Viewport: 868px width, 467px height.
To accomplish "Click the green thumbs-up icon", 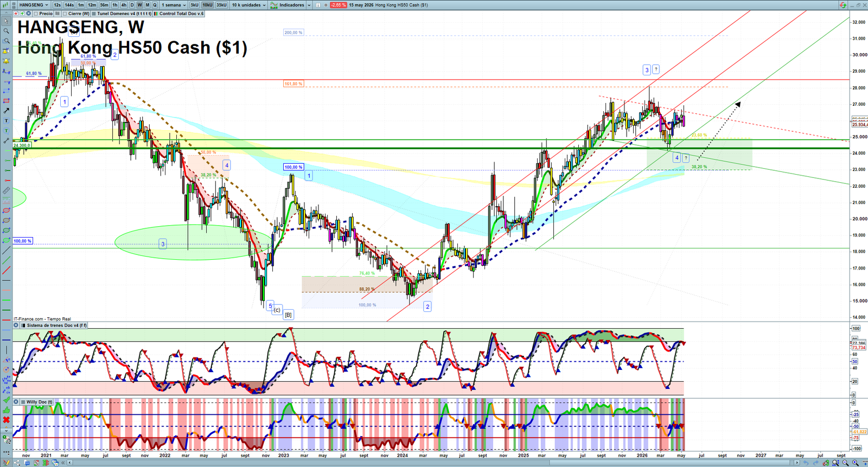I will pos(6,410).
